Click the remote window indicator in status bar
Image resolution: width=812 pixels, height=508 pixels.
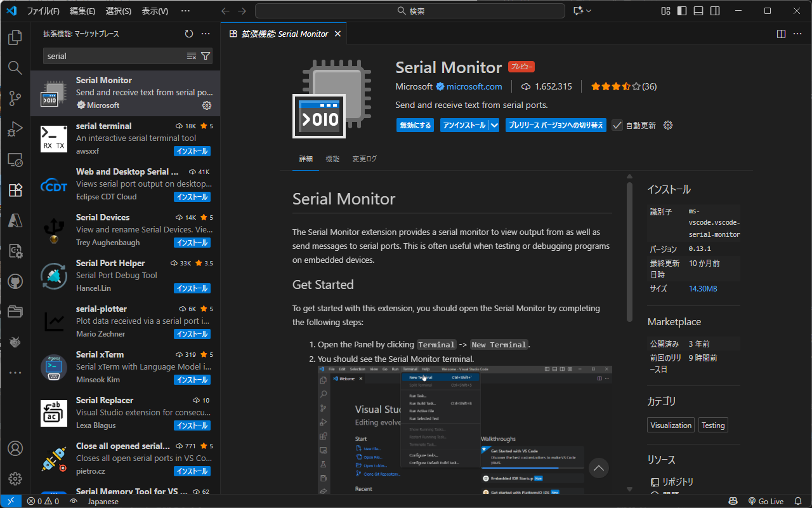[x=11, y=501]
